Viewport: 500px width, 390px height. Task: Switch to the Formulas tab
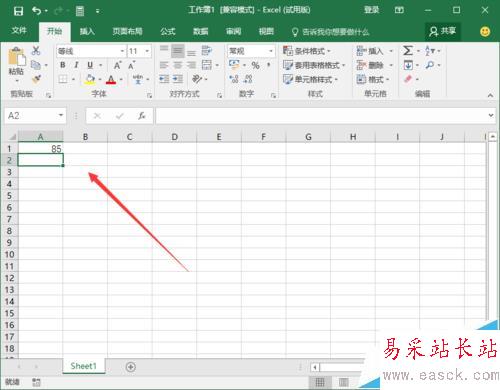168,31
